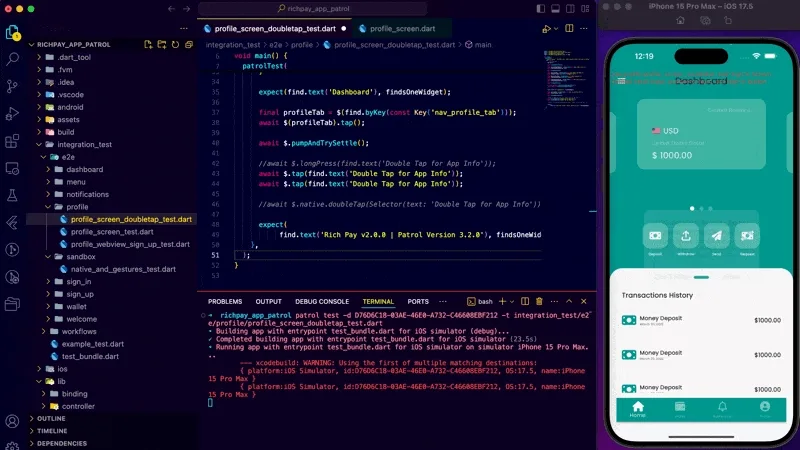
Task: Open the Source Control view
Action: click(13, 86)
